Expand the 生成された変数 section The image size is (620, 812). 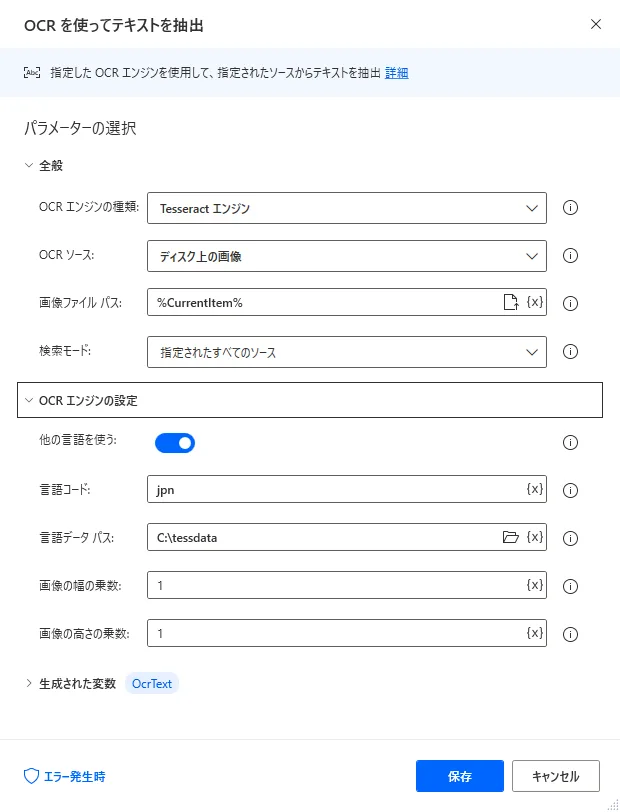pos(29,683)
